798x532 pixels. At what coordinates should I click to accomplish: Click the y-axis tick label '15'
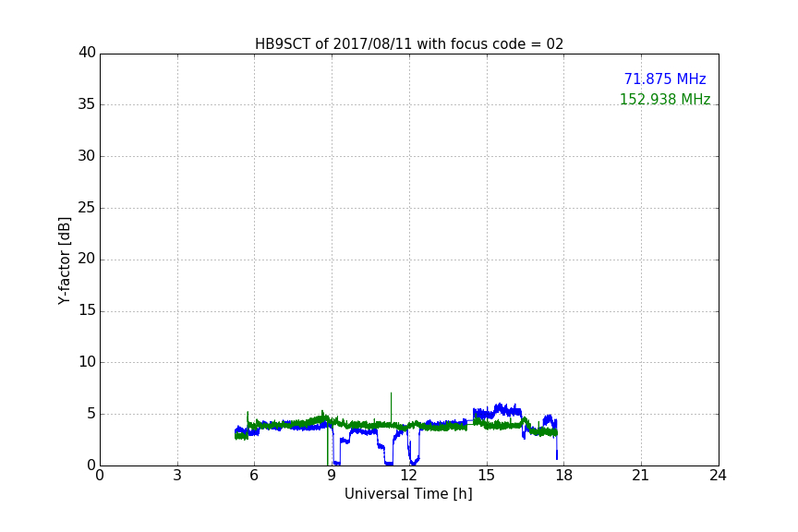(x=87, y=310)
